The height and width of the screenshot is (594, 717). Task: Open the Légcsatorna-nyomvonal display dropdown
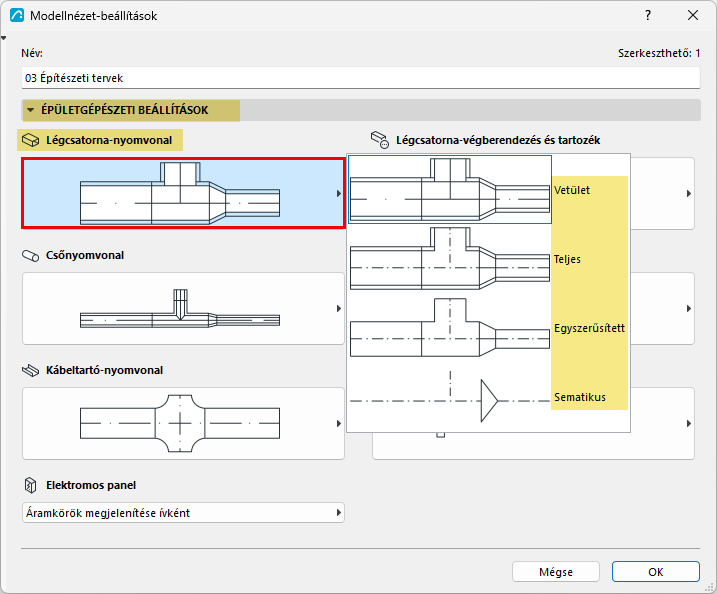[x=183, y=193]
